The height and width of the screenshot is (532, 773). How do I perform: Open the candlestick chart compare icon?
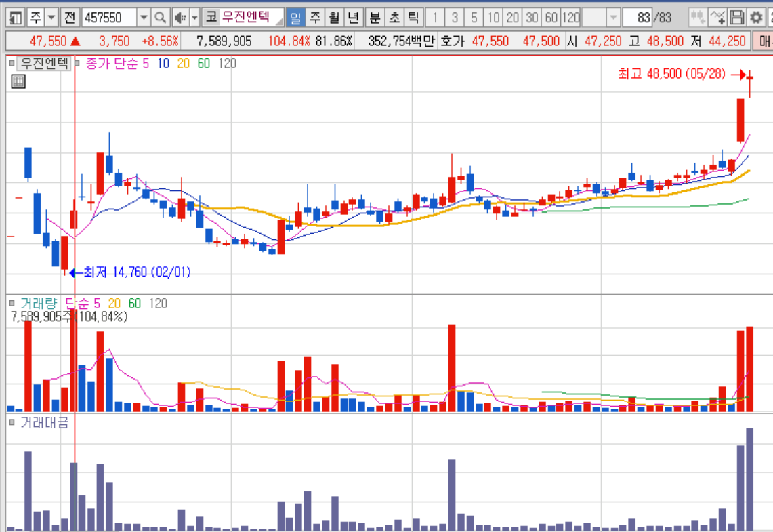[x=698, y=18]
